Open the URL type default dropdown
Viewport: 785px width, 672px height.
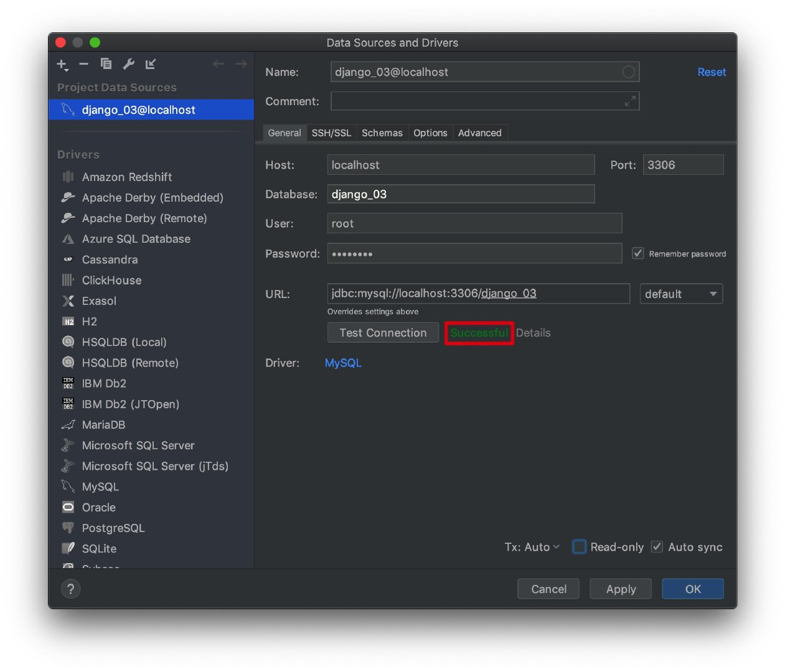(681, 294)
